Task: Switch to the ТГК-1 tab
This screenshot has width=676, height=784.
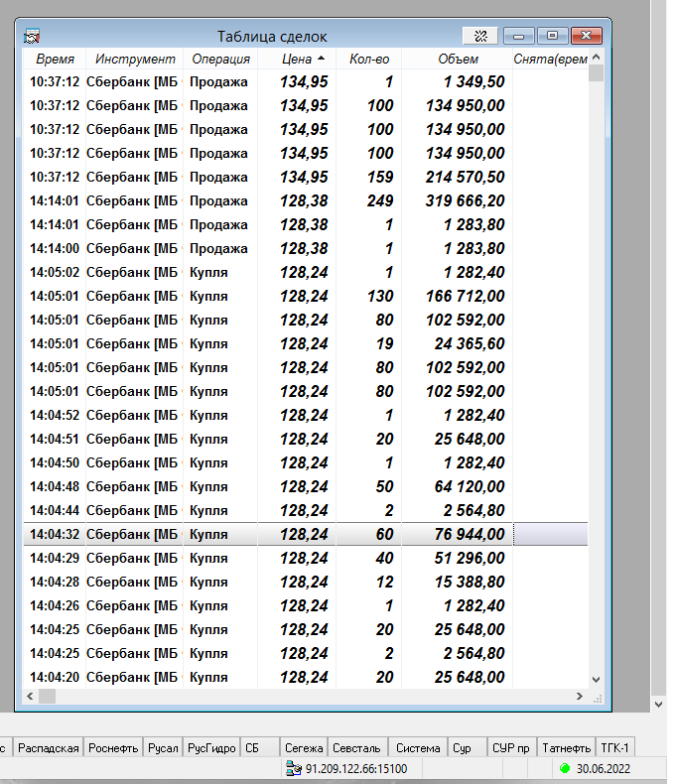Action: click(x=614, y=748)
